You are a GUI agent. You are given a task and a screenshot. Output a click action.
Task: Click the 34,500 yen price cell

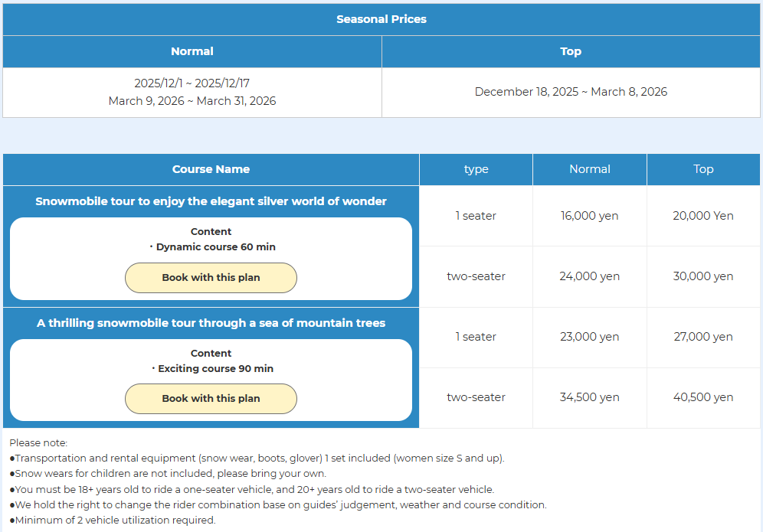[x=589, y=397]
